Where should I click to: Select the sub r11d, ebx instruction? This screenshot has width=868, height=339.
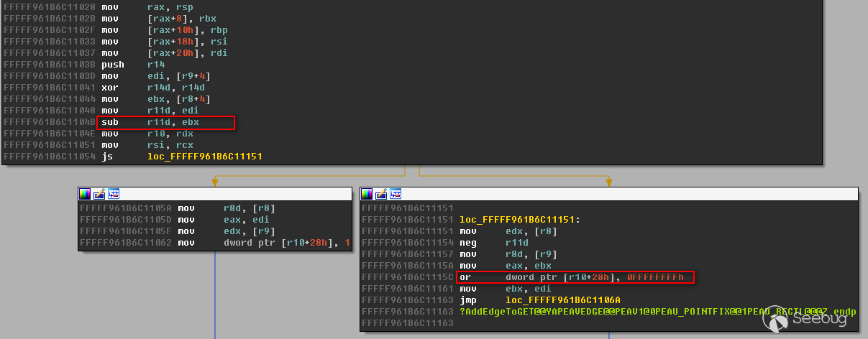(150, 123)
